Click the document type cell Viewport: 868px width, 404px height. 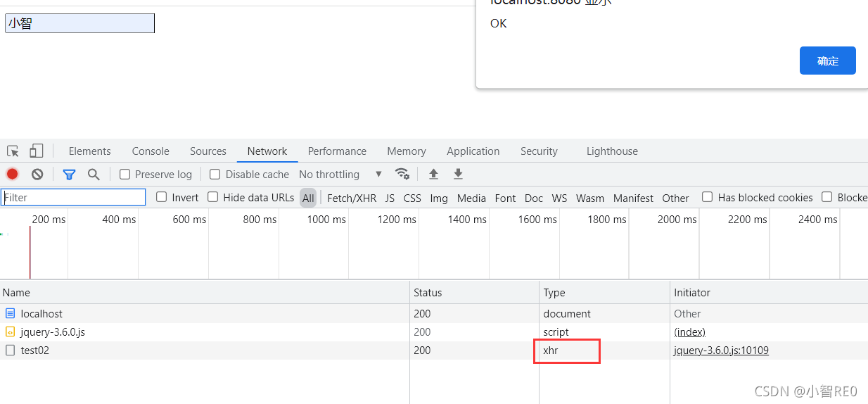tap(567, 314)
